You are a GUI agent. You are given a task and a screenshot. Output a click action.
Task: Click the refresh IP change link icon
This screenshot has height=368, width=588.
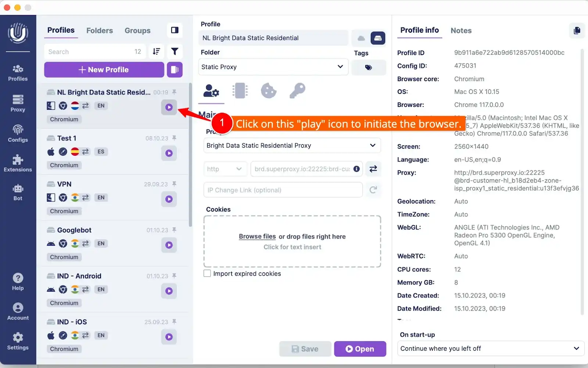tap(373, 190)
